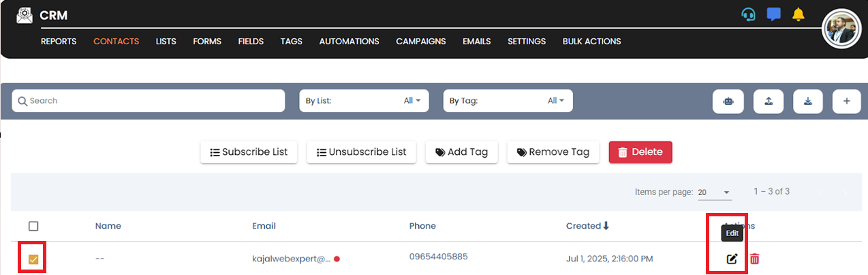Click the red trash icon in row

point(755,259)
